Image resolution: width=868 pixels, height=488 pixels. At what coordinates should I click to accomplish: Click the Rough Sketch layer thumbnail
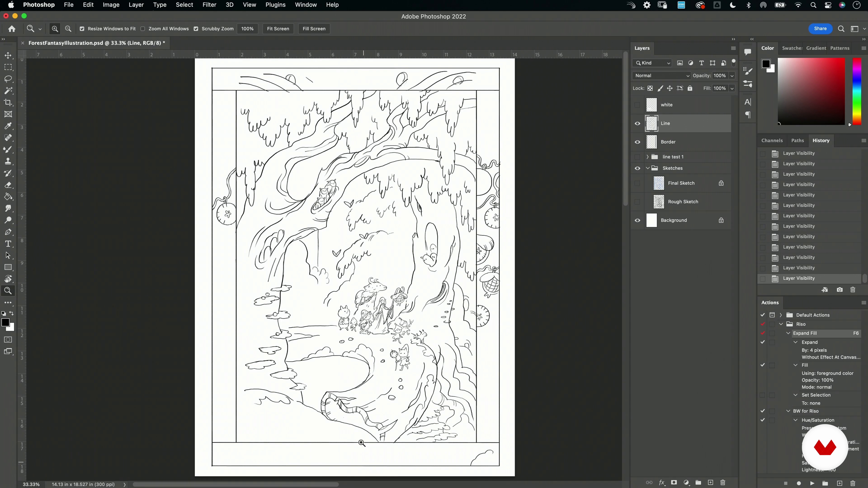click(659, 202)
